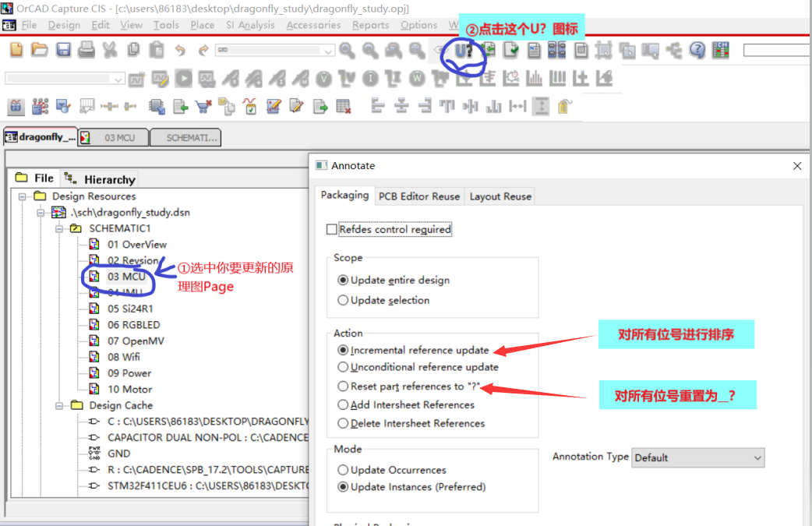Open the PCB Editor Reuse tab
The height and width of the screenshot is (526, 812).
419,196
